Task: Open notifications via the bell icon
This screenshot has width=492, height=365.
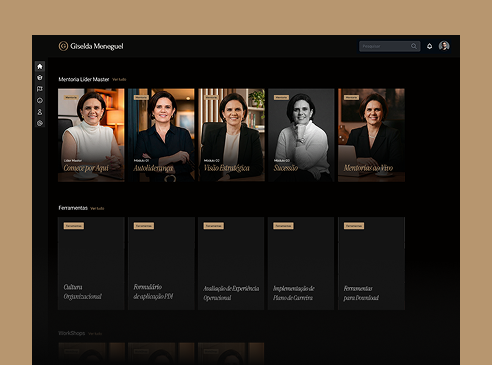Action: coord(429,46)
